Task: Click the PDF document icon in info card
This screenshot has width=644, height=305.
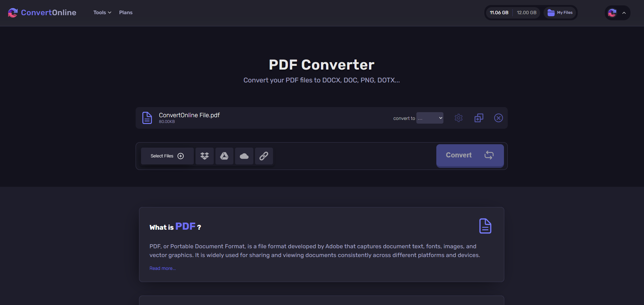Action: point(485,226)
